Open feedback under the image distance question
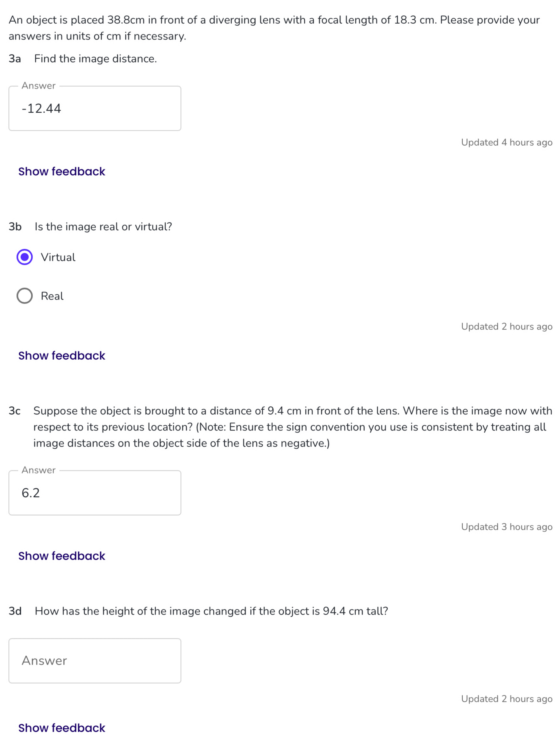 61,171
